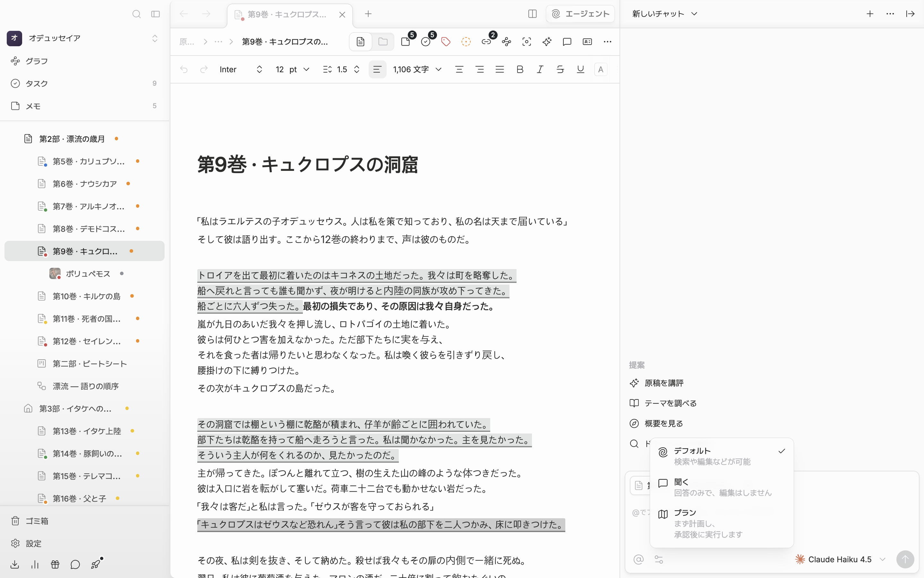The width and height of the screenshot is (924, 578).
Task: Apply italic formatting
Action: [x=540, y=70]
